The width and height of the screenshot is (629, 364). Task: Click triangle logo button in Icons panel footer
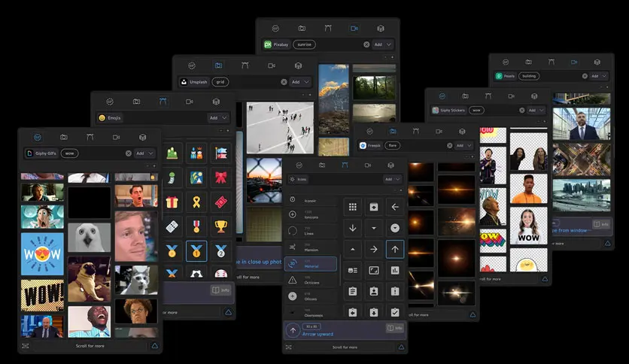tap(401, 347)
